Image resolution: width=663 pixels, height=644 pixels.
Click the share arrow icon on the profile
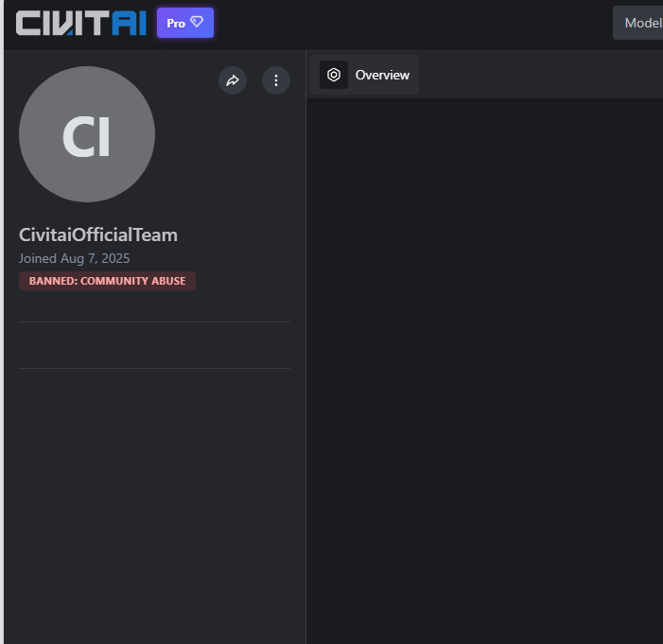point(233,80)
